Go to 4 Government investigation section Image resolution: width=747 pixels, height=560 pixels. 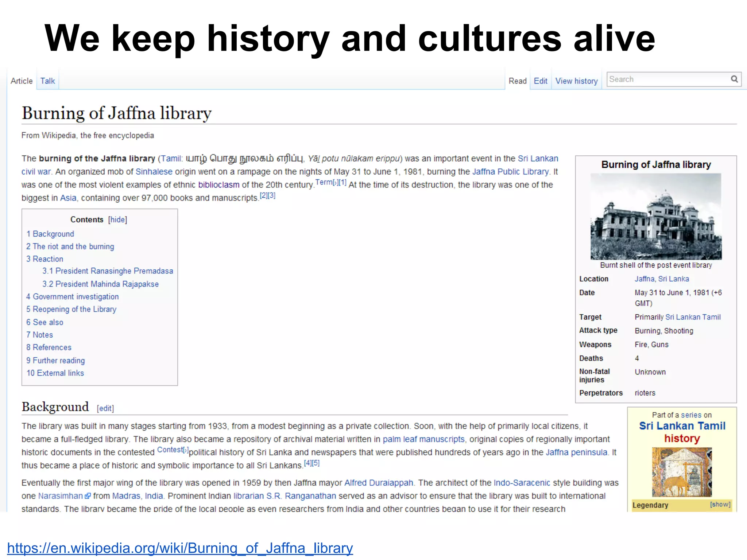(x=72, y=297)
